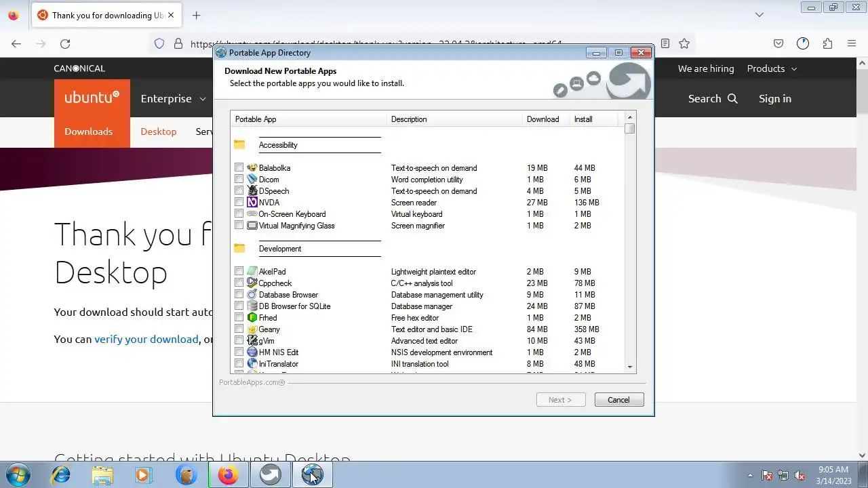
Task: Click the Geany app icon
Action: (252, 329)
